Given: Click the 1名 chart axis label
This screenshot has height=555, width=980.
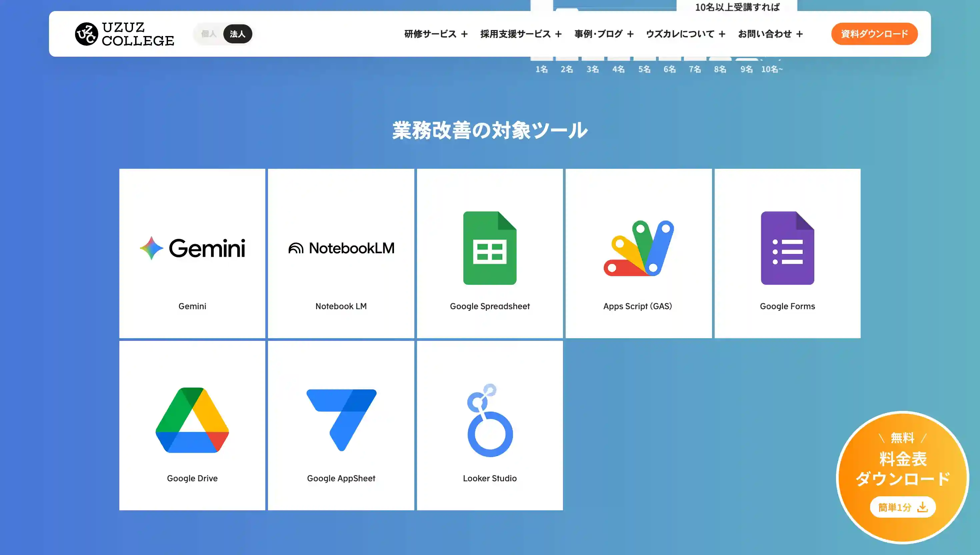Looking at the screenshot, I should click(x=542, y=69).
